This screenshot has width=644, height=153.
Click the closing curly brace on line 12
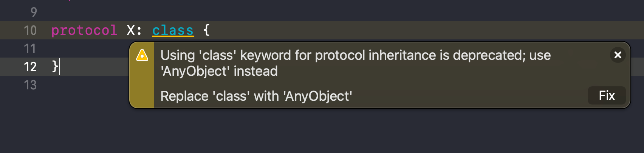point(55,66)
